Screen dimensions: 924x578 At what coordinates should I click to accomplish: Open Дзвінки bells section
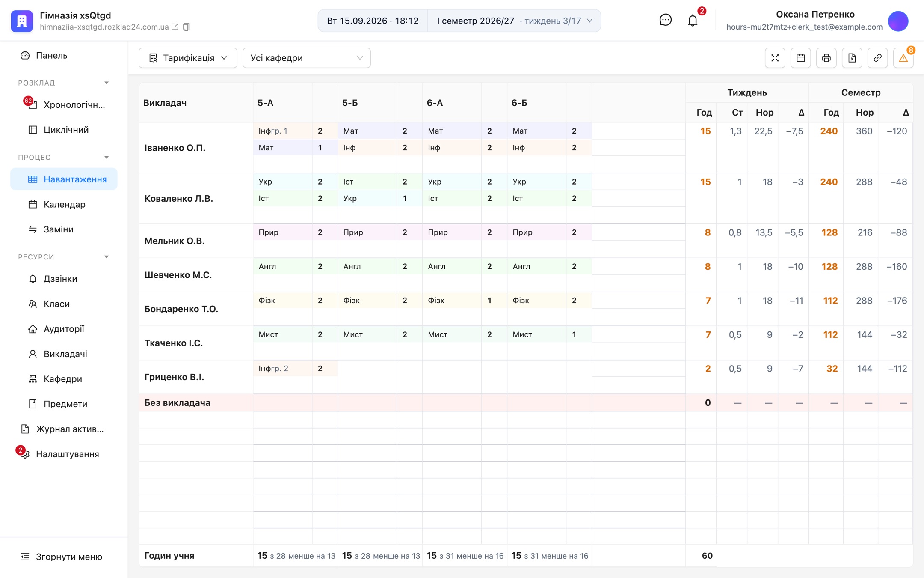(x=64, y=279)
